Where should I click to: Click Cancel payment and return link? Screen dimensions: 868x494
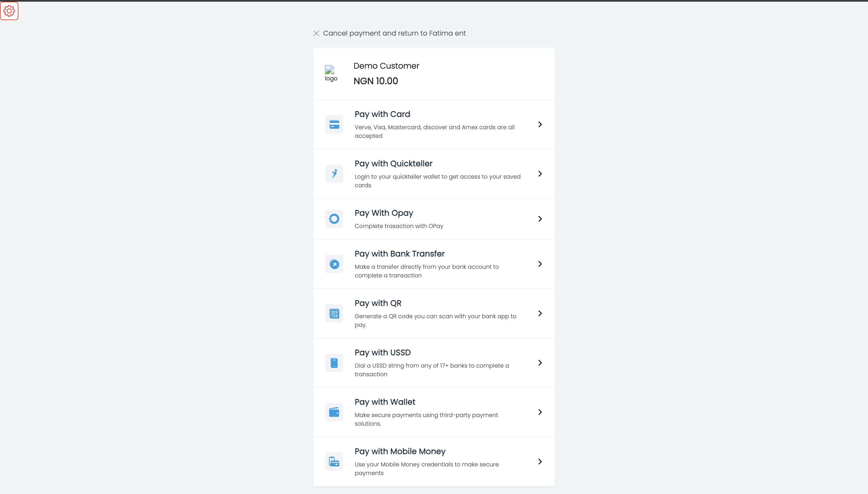point(394,33)
